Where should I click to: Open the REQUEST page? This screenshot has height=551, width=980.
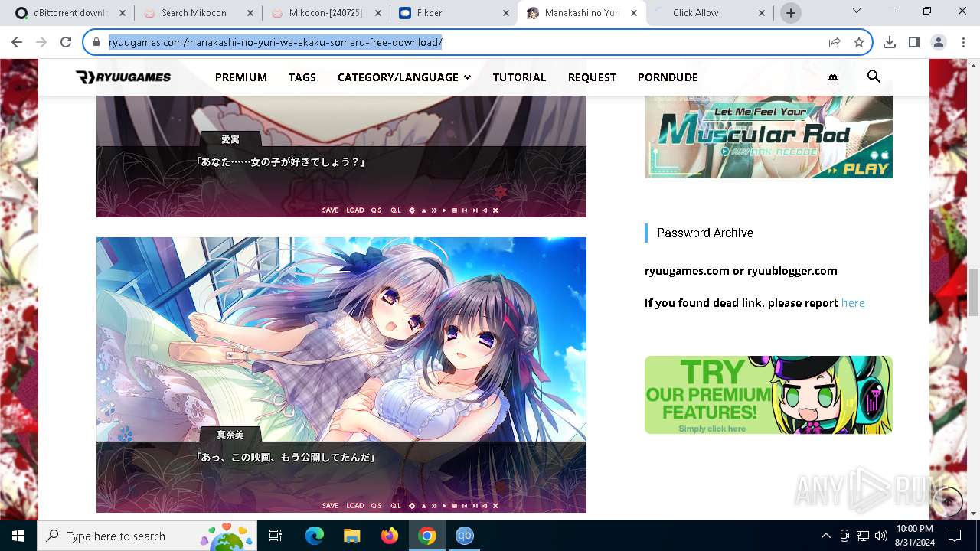click(x=592, y=77)
